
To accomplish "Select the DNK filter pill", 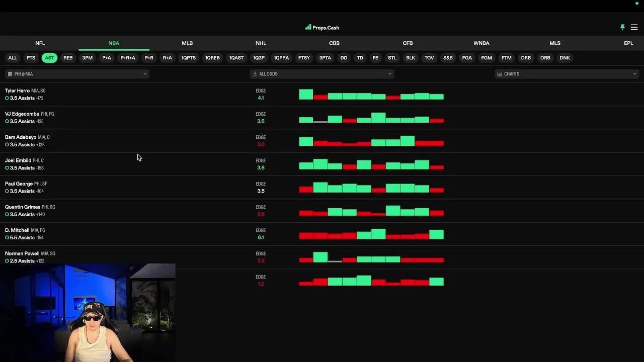I will 565,58.
